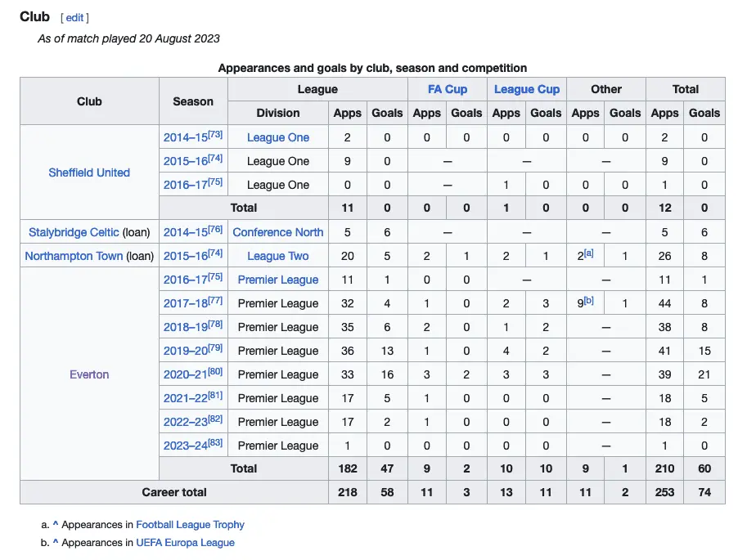Open the 2014–15 Sheffield United season link
Viewport: 747px width, 560px height.
click(185, 137)
